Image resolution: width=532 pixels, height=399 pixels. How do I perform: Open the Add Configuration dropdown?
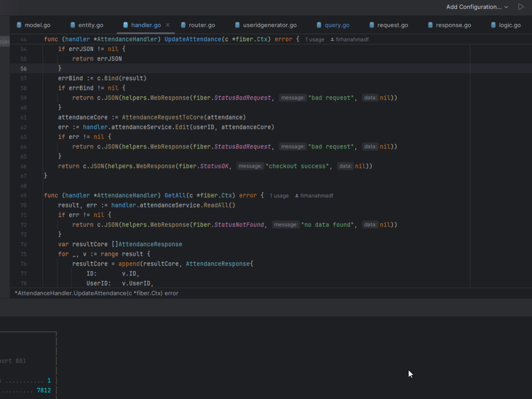(477, 7)
